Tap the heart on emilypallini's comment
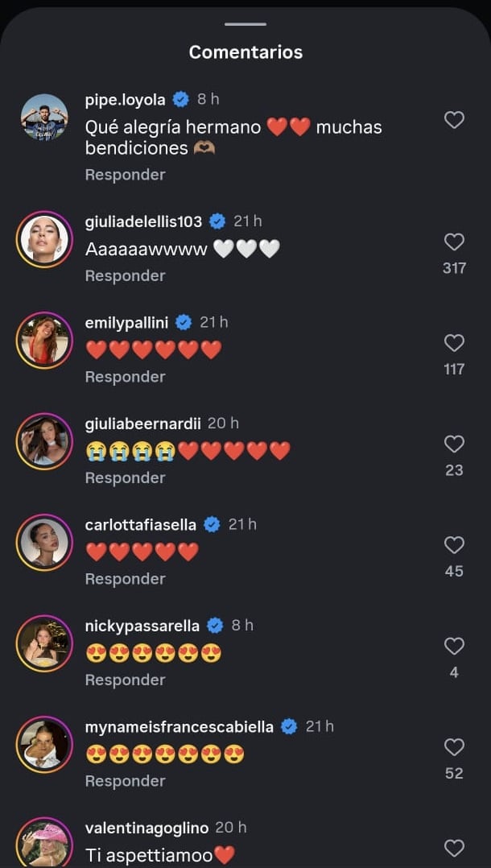Screen dimensions: 491x868 (x=454, y=343)
